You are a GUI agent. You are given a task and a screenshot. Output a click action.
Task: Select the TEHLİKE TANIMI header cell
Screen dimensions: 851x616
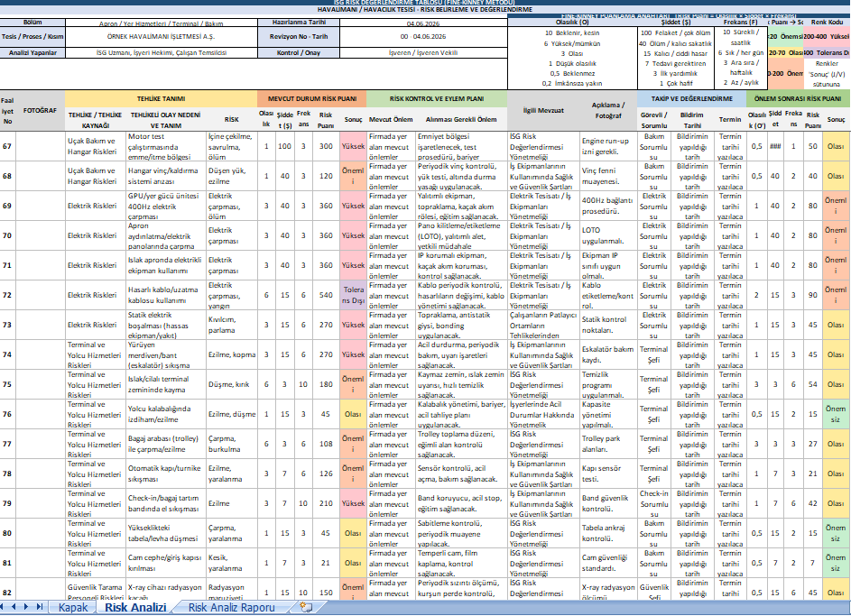(x=161, y=98)
